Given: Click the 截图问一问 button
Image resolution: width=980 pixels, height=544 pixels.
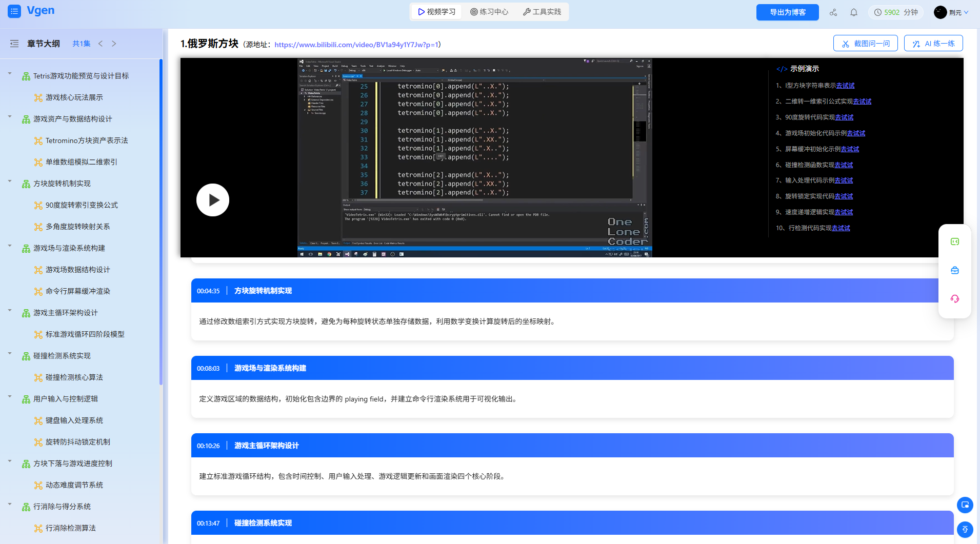Looking at the screenshot, I should pos(866,44).
